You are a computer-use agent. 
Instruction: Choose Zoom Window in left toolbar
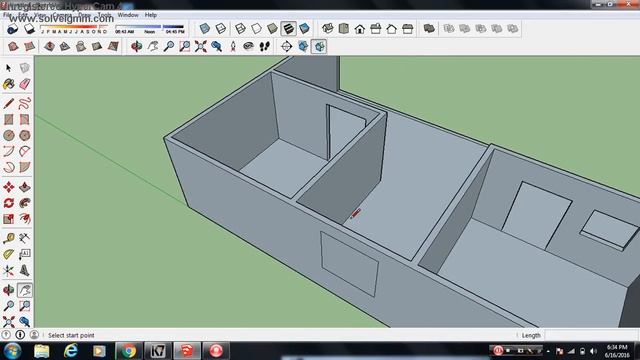[x=24, y=306]
